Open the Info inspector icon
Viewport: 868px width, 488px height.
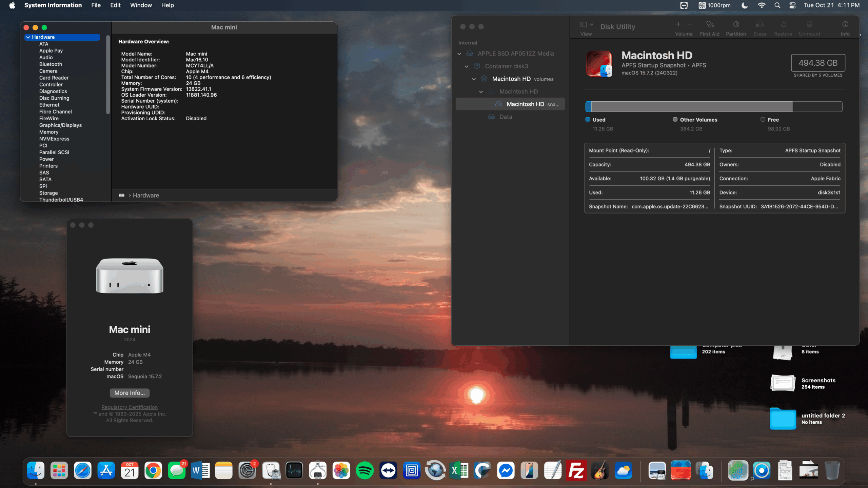(845, 25)
